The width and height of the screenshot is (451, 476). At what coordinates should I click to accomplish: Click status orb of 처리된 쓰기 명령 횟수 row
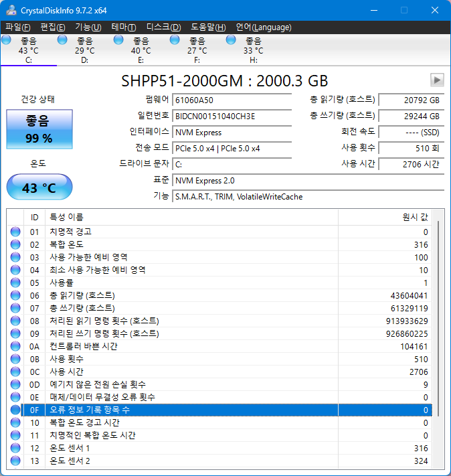(15, 333)
